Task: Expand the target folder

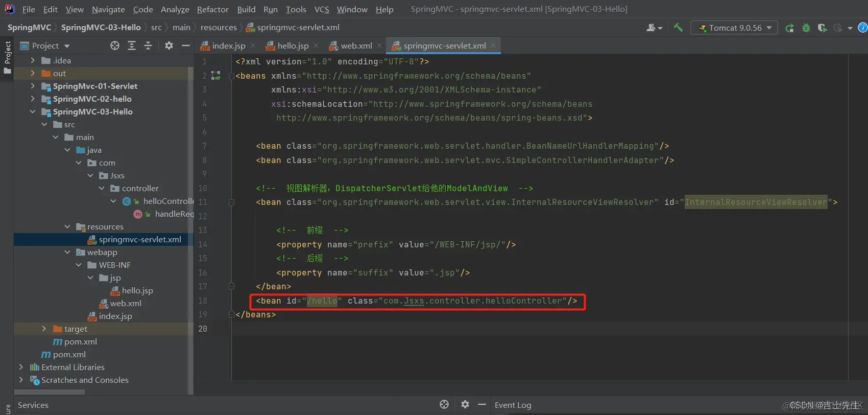Action: (44, 329)
